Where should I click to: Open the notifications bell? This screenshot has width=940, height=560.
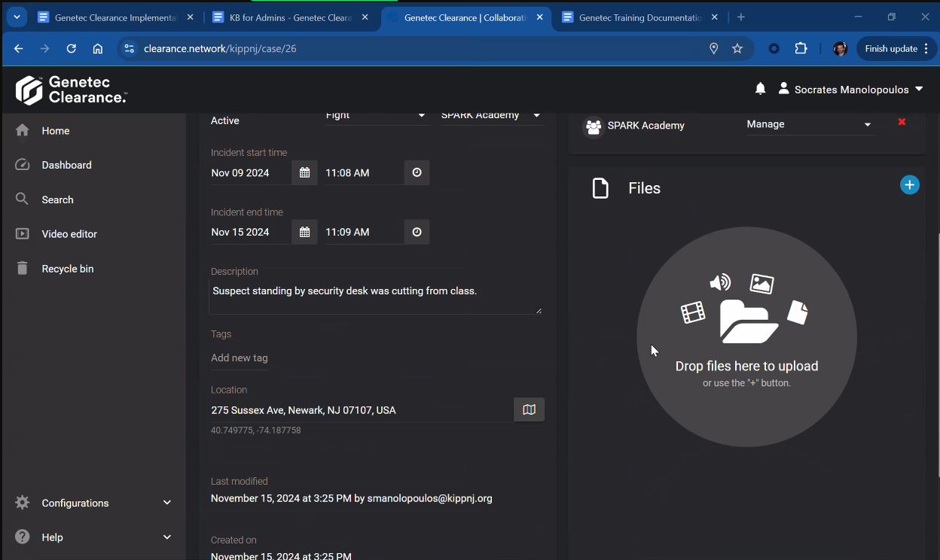[x=760, y=89]
